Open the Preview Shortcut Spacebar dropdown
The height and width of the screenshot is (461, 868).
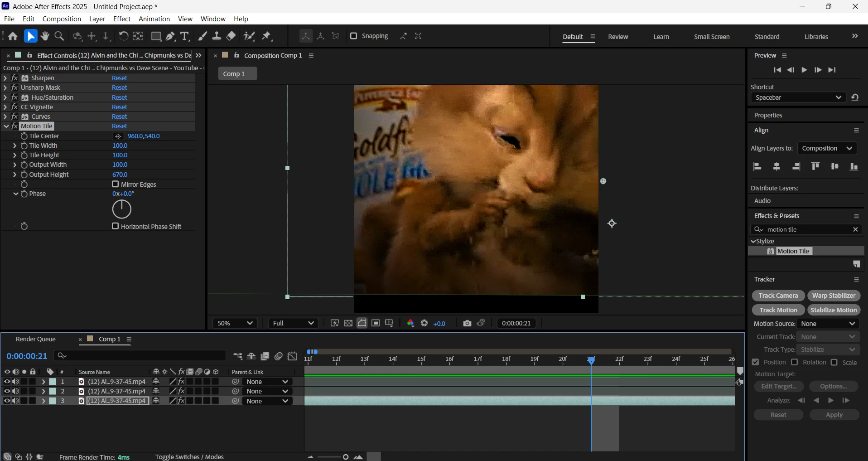coord(798,97)
